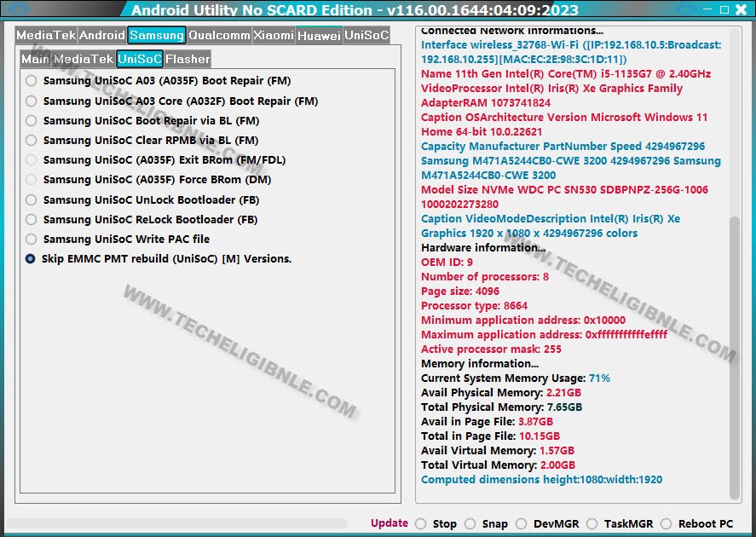Click the 'Capacity Manufacturer PartNumber Speed' line

(x=571, y=160)
